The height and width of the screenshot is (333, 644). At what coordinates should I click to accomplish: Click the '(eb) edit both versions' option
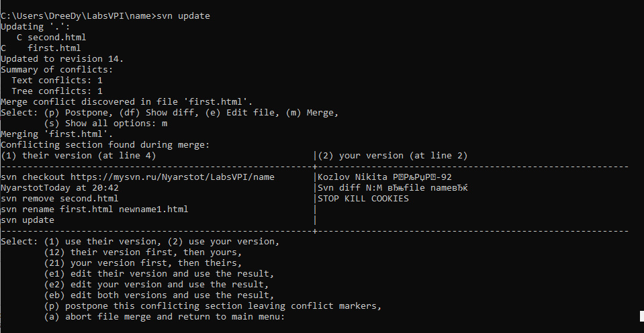pos(158,295)
